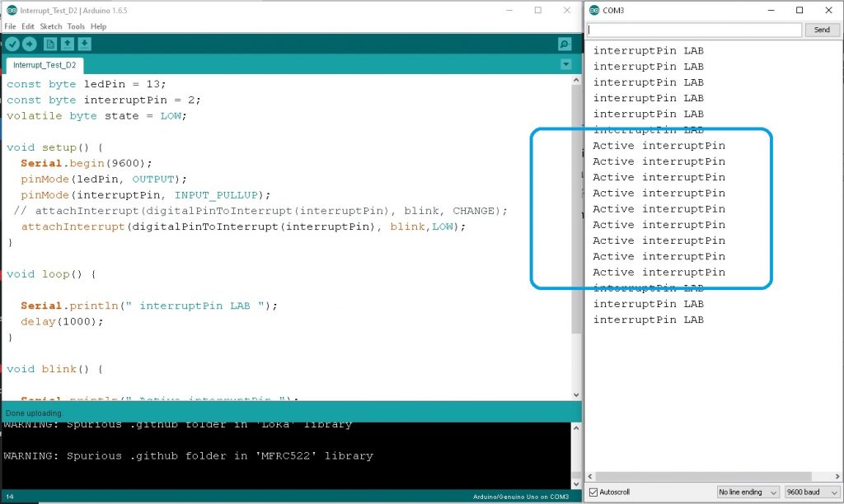Click the 'volatile byte state = LOW;' line

[96, 116]
